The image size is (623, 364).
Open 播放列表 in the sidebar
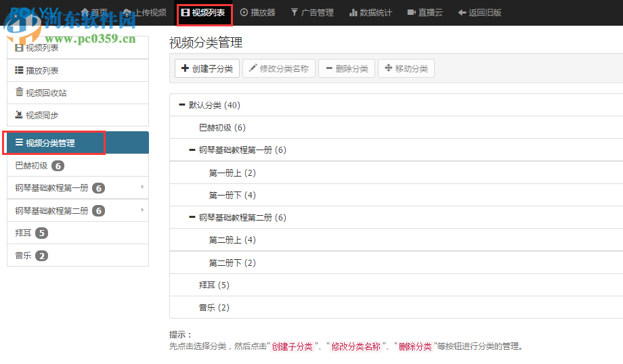78,70
